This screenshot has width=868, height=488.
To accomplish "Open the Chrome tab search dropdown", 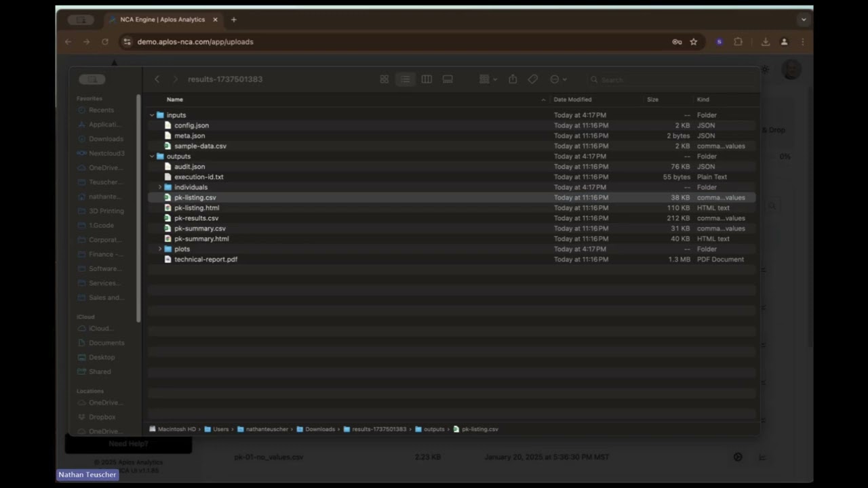I will point(804,20).
